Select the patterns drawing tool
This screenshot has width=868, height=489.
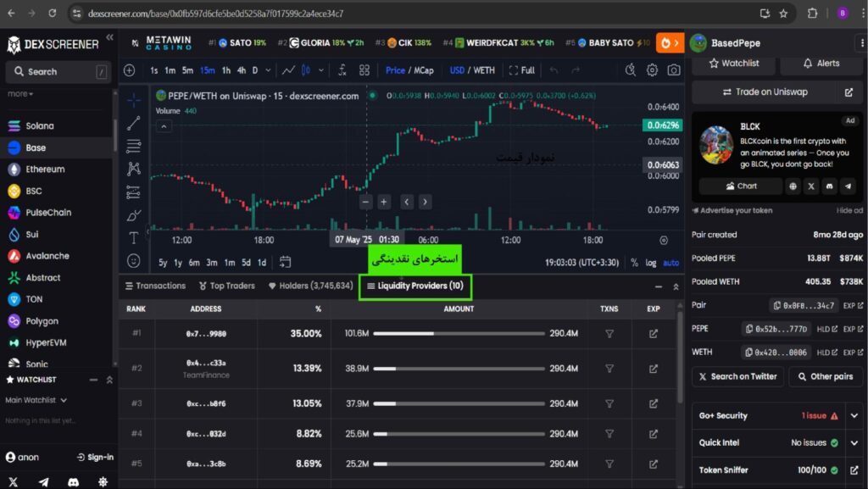point(133,169)
